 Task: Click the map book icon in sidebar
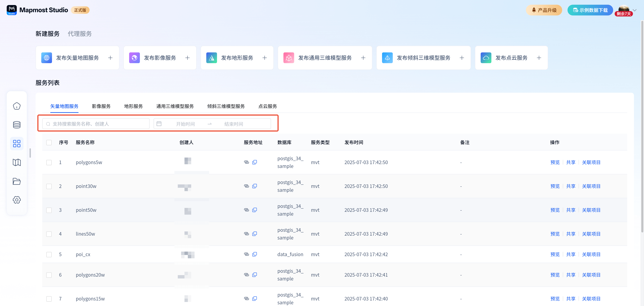tap(17, 162)
